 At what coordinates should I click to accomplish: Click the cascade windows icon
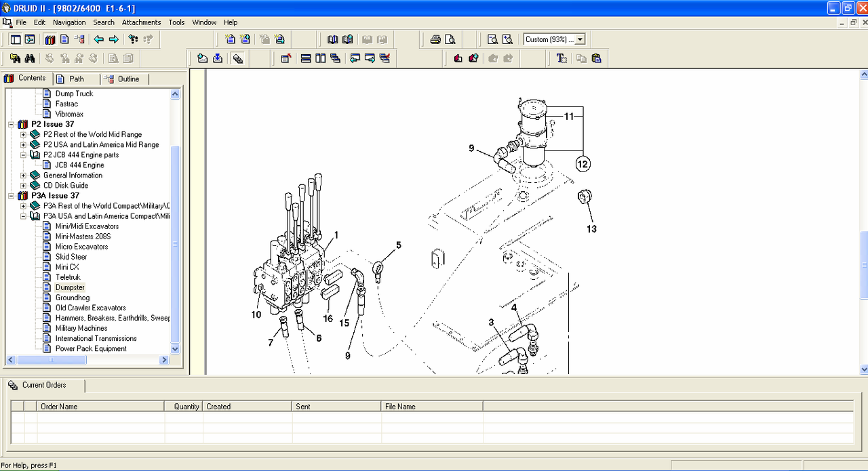(335, 58)
